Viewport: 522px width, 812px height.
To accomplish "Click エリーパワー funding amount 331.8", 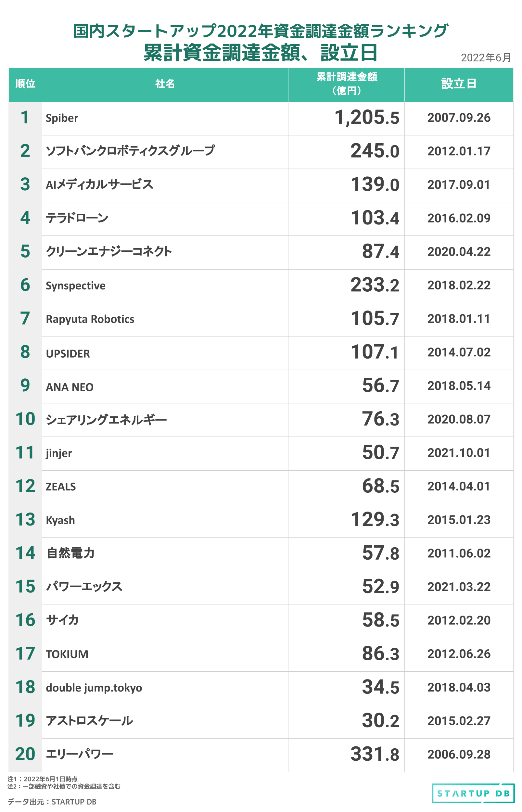I will click(375, 754).
